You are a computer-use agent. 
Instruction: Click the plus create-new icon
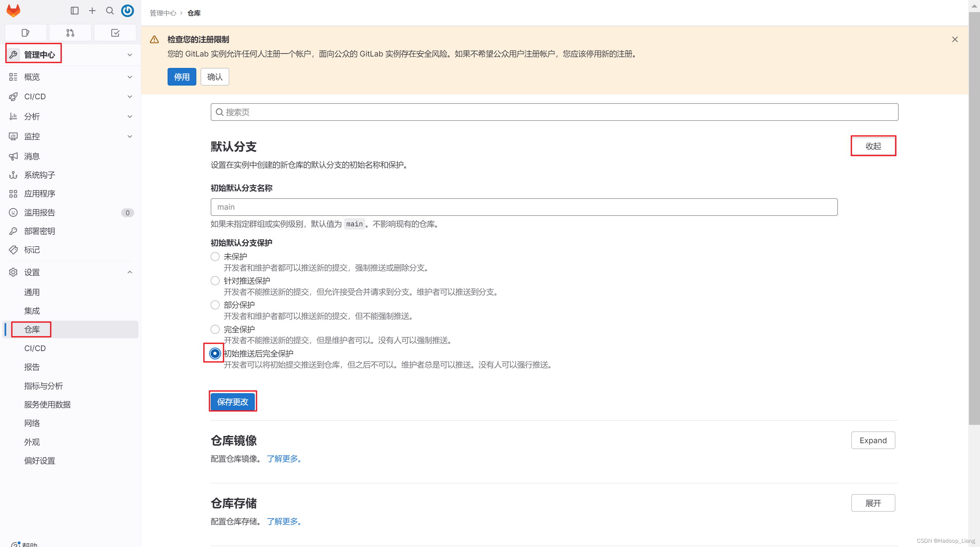[92, 11]
